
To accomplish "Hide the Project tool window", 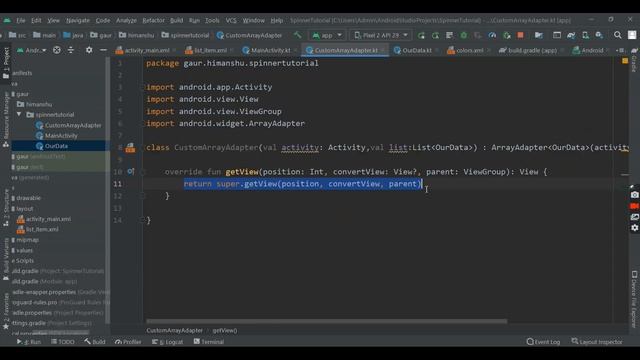I will (x=103, y=50).
